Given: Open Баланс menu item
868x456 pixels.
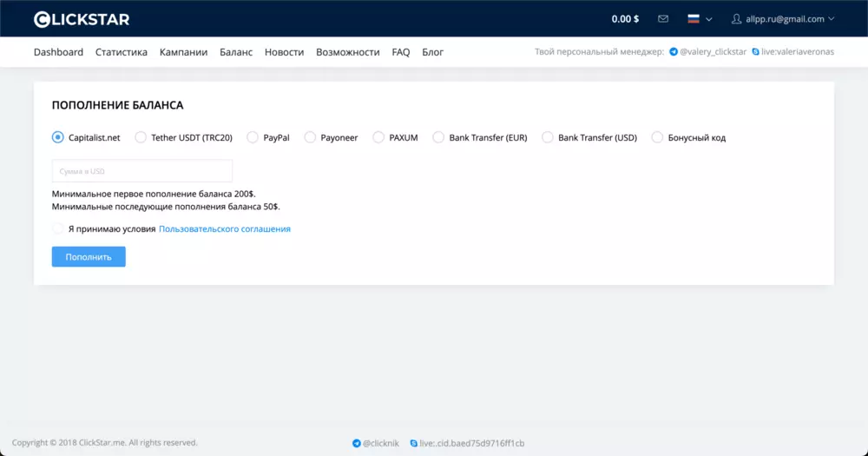Looking at the screenshot, I should [x=236, y=52].
